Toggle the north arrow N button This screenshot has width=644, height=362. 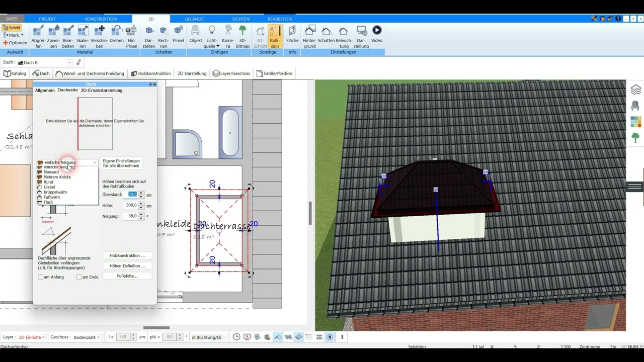point(330,337)
